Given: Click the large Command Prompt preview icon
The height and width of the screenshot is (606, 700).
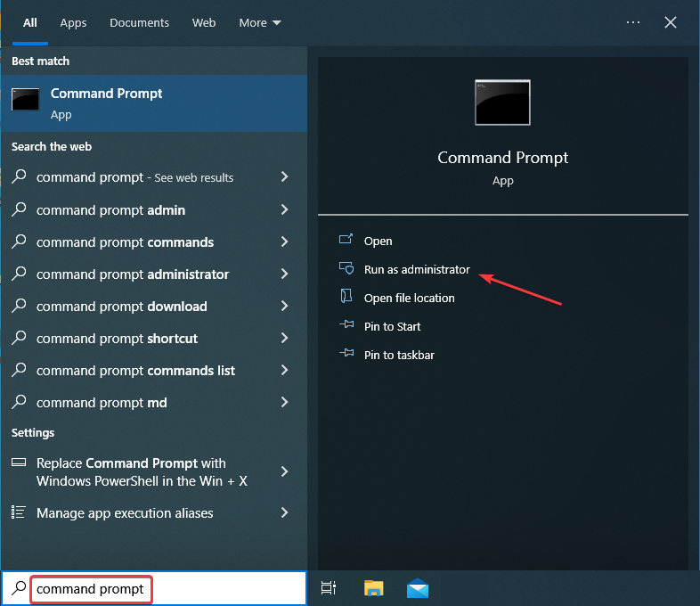Looking at the screenshot, I should click(502, 102).
